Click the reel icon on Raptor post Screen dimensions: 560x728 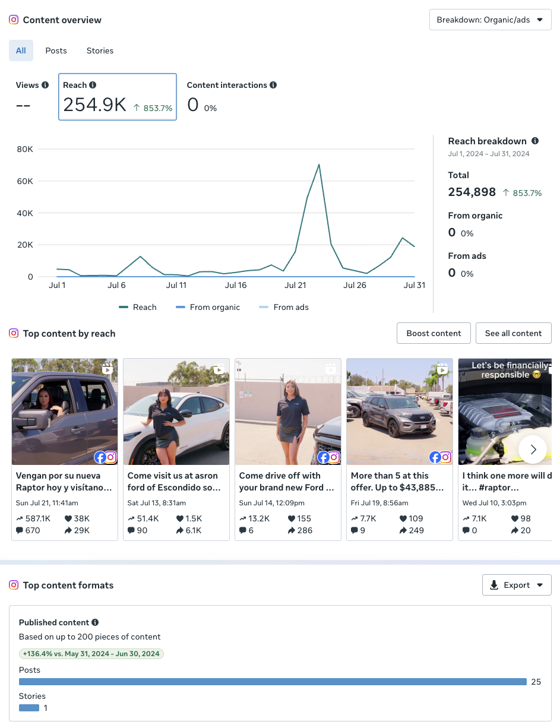[x=107, y=369]
